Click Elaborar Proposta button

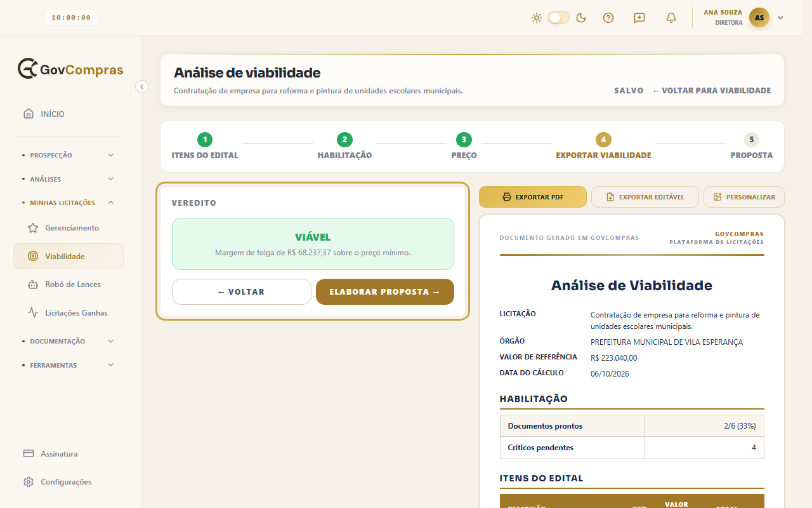coord(385,292)
